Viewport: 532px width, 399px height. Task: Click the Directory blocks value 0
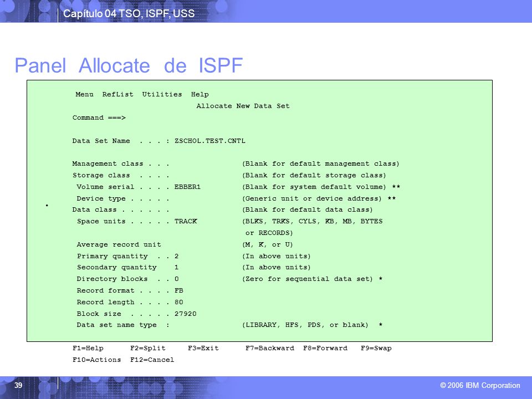point(176,279)
